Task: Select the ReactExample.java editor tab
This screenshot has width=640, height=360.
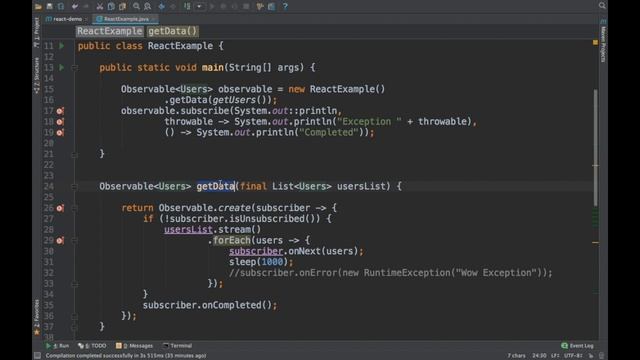Action: [126, 19]
